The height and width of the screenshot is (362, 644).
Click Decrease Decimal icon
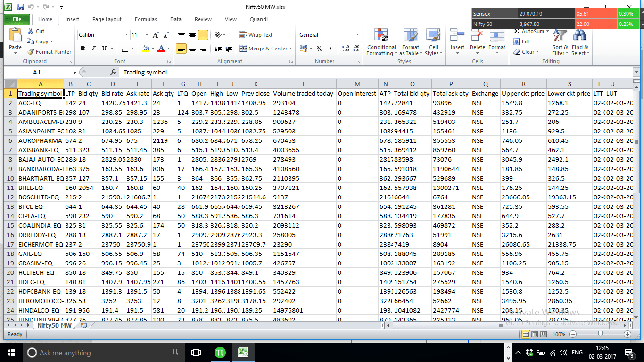(x=356, y=49)
